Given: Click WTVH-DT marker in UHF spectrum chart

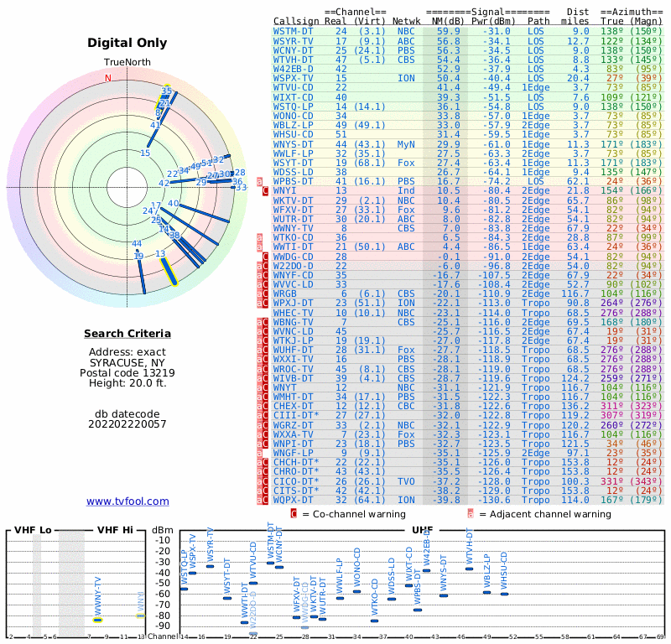Looking at the screenshot, I should pyautogui.click(x=470, y=569).
